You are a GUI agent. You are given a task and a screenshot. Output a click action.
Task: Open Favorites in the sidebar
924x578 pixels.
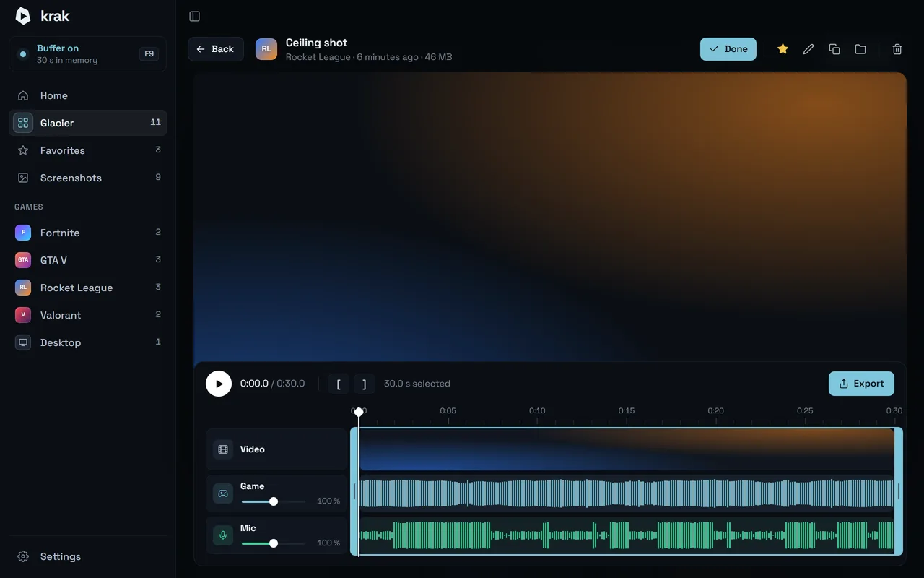(x=87, y=150)
